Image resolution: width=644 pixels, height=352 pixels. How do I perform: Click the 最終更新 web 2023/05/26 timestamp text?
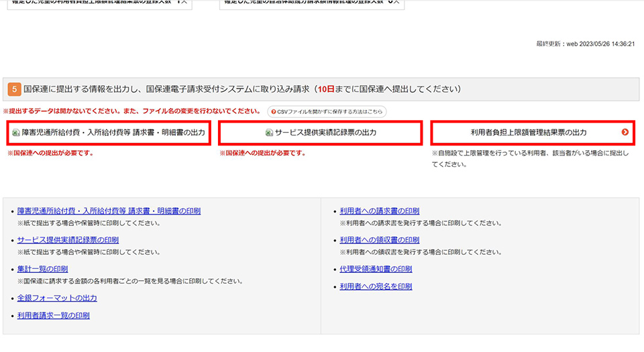tap(585, 44)
